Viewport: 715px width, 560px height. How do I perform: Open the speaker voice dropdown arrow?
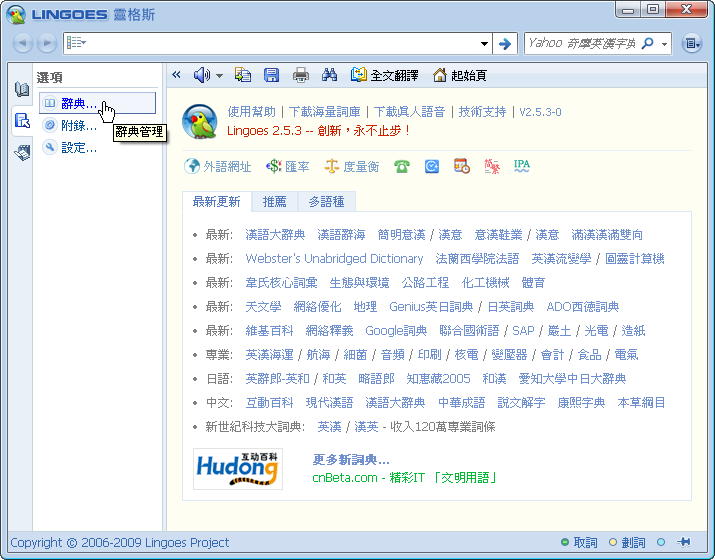point(219,76)
